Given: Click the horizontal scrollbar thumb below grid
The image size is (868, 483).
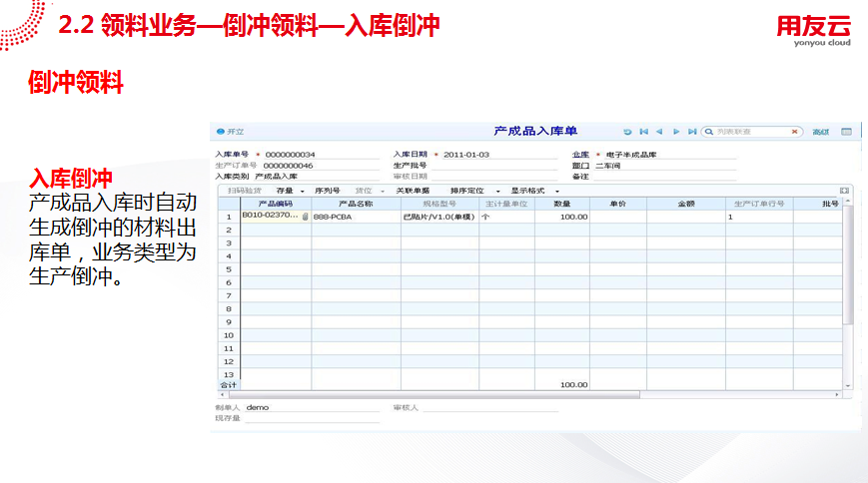Looking at the screenshot, I should pos(434,394).
